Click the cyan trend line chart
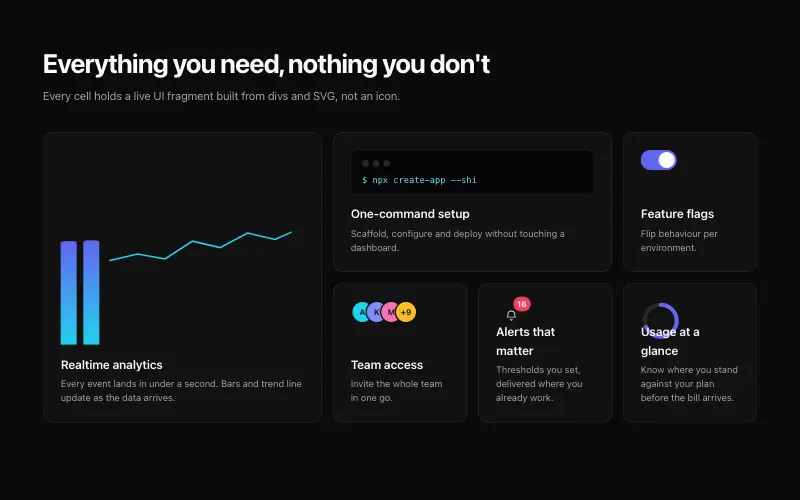 pos(201,246)
